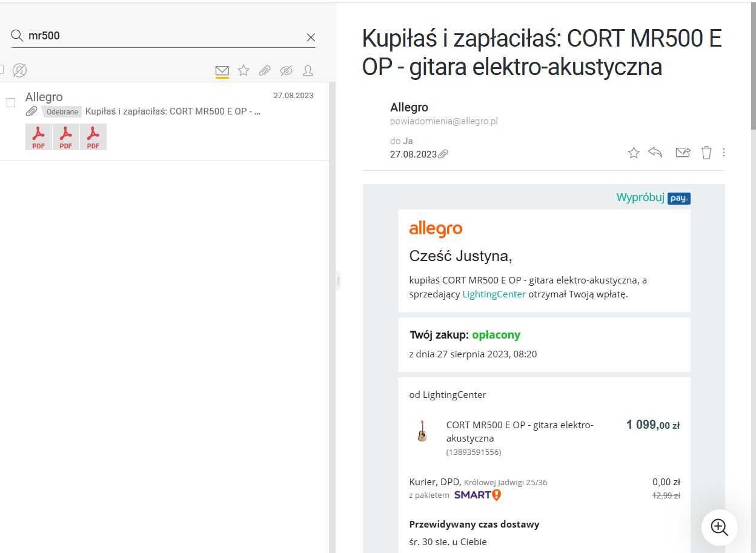Click the search magnifier icon
Screen dimensions: 756x553
[18, 36]
